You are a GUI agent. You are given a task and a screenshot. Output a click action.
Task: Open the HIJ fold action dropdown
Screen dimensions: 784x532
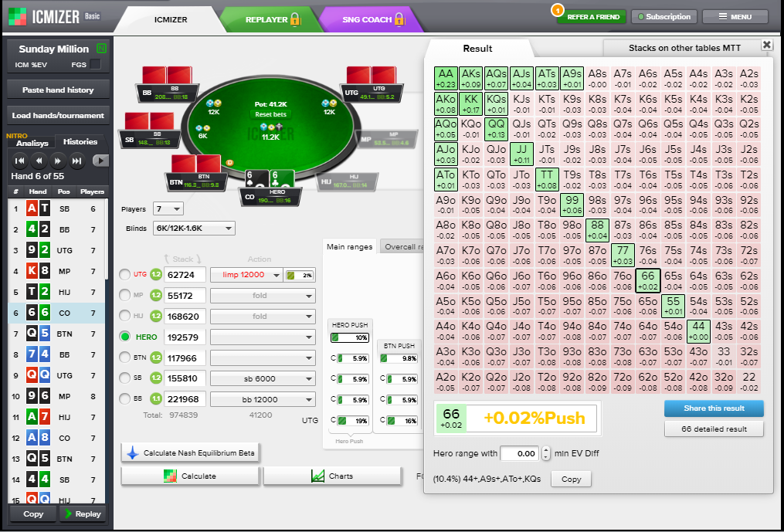[263, 317]
